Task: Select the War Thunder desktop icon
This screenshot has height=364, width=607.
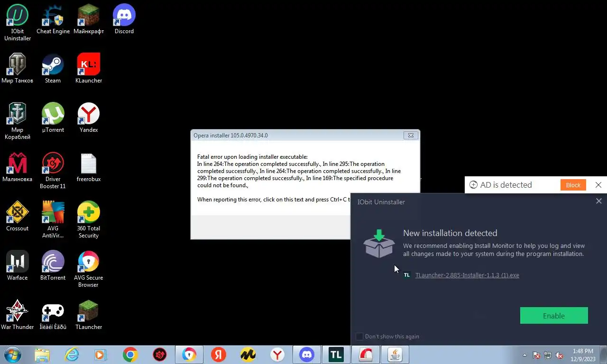Action: point(18,315)
